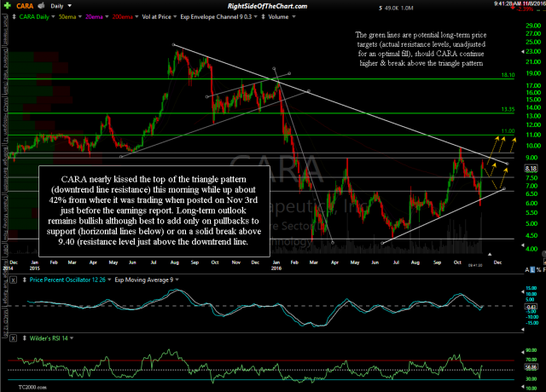Click the RightSideOfTheChart.com title text
546x392 pixels.
[267, 6]
